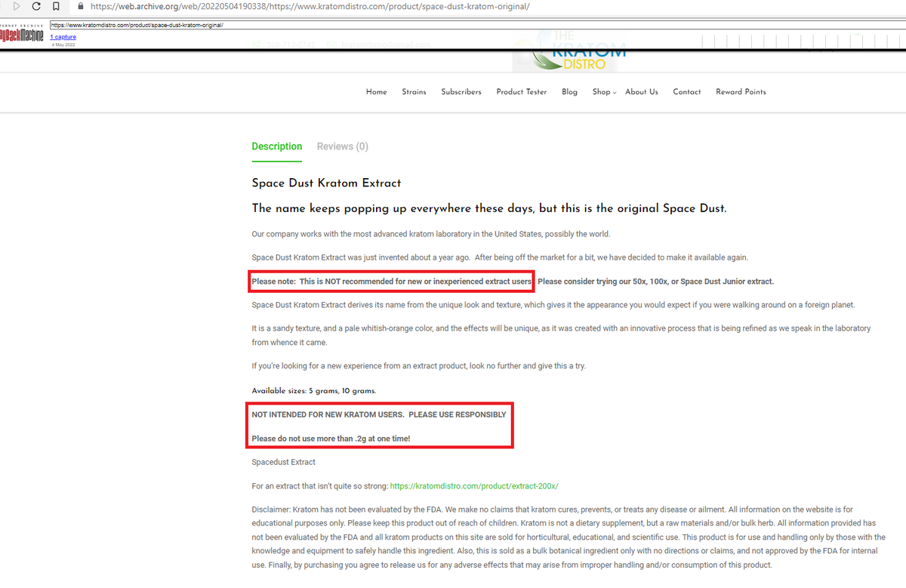Open the '1 capture' link

(x=63, y=37)
